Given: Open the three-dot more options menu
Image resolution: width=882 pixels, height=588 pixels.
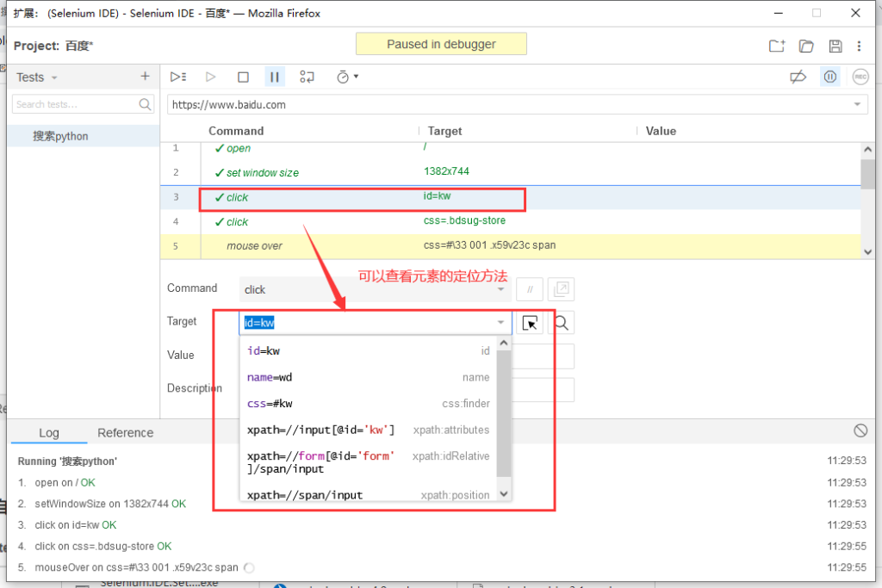Looking at the screenshot, I should [859, 46].
